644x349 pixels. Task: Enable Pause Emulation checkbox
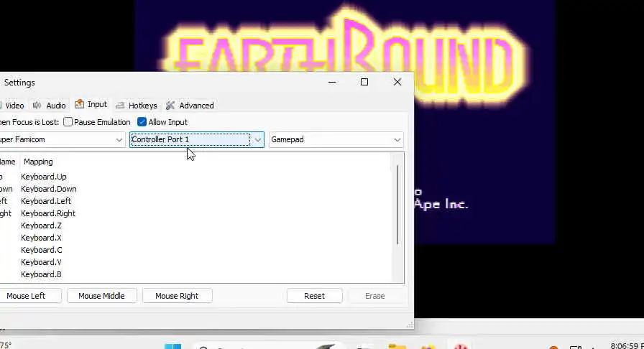pyautogui.click(x=68, y=122)
